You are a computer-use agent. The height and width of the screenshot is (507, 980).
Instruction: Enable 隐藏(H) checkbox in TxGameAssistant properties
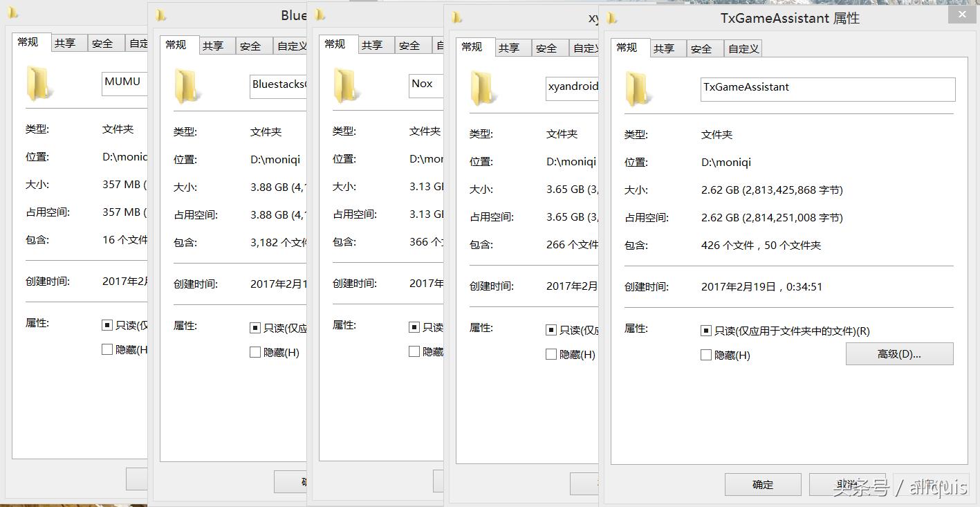(x=706, y=355)
